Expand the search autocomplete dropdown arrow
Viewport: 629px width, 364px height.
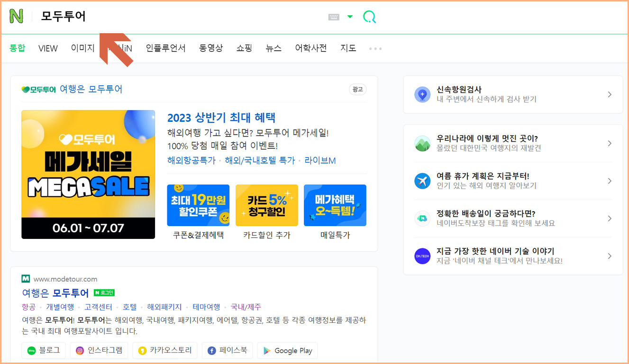tap(350, 17)
